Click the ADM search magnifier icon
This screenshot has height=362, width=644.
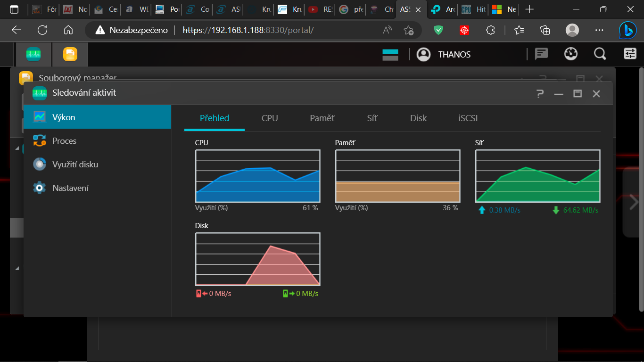pyautogui.click(x=600, y=54)
